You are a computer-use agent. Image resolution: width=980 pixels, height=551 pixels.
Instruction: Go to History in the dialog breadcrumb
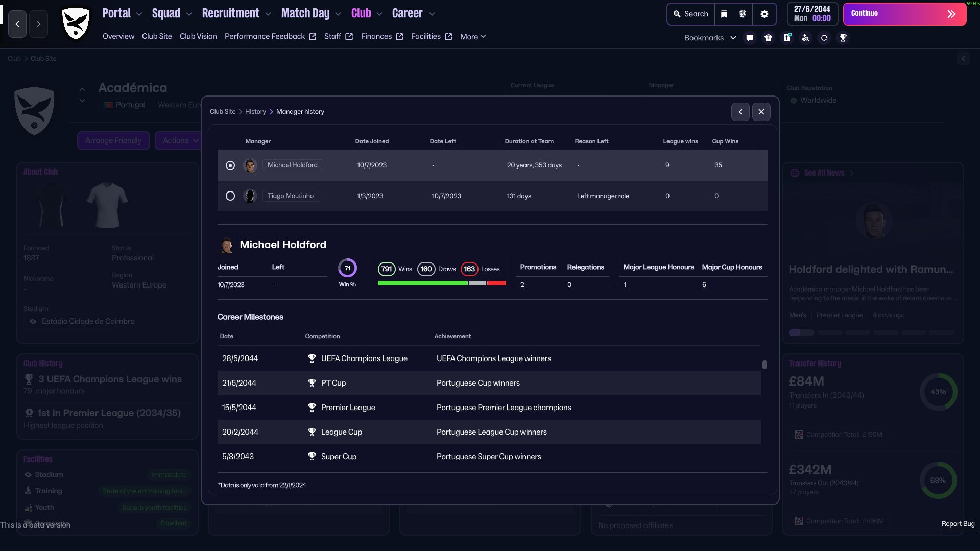255,112
